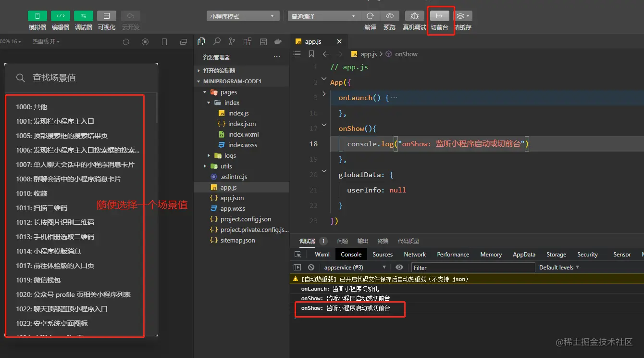Select scene value 1001: 发现栏小程序主入口

[x=55, y=121]
